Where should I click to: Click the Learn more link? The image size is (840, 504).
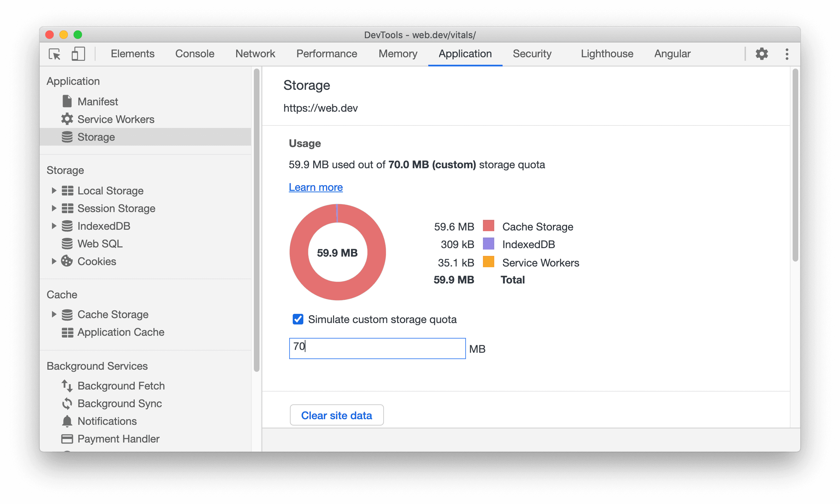pos(317,187)
